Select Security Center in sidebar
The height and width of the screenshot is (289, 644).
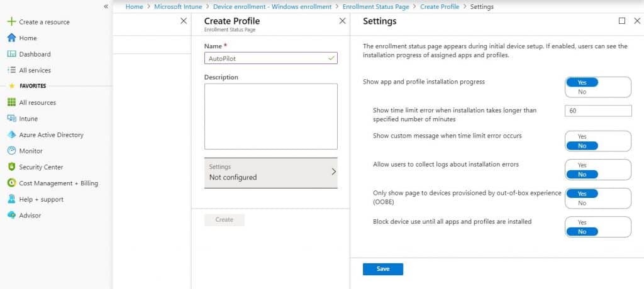[41, 167]
